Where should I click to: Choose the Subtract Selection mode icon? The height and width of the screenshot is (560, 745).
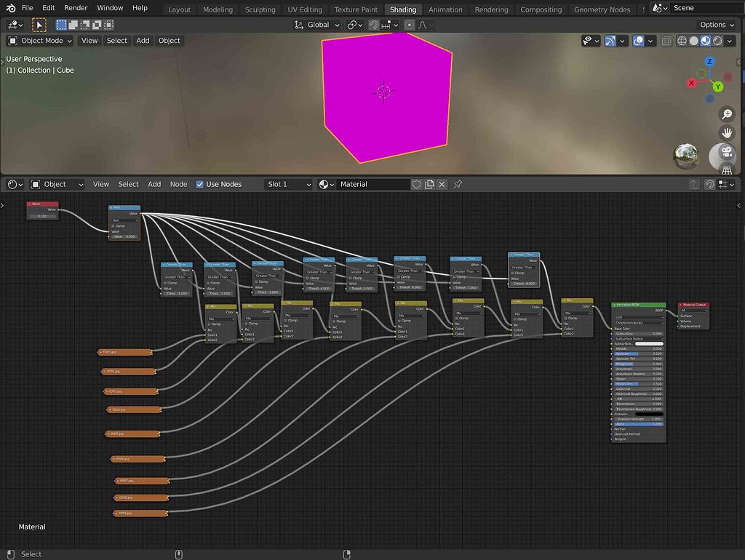(85, 25)
